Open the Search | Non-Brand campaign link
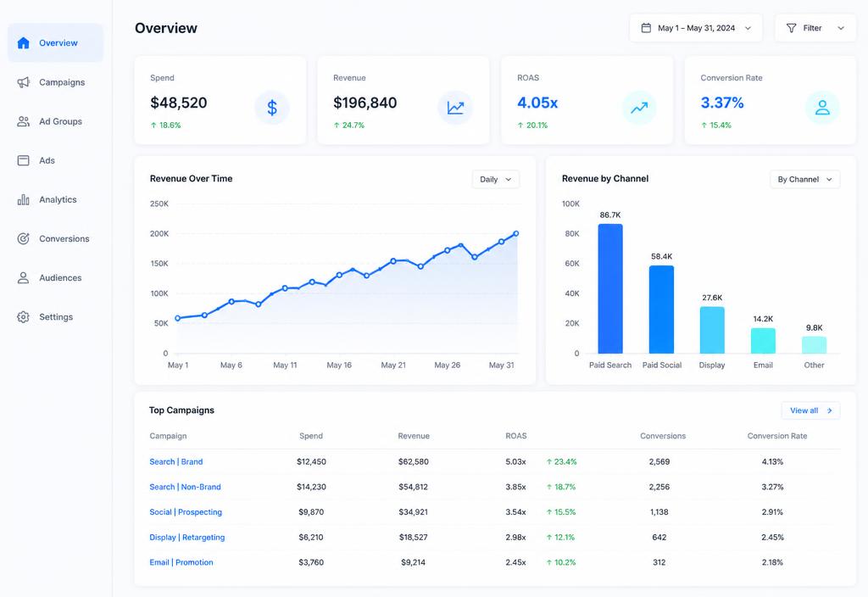 [185, 487]
